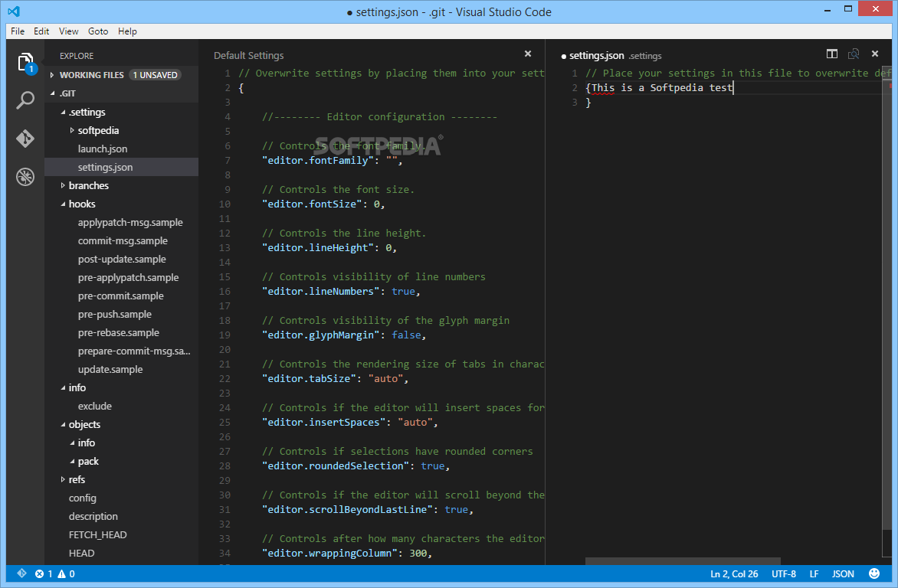Click the preview icon beside split editor
The width and height of the screenshot is (898, 588).
(x=854, y=54)
